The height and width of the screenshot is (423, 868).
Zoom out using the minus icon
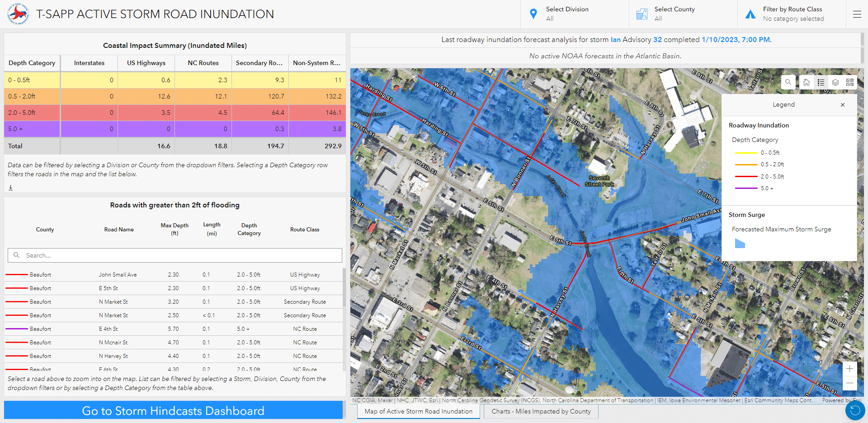850,383
